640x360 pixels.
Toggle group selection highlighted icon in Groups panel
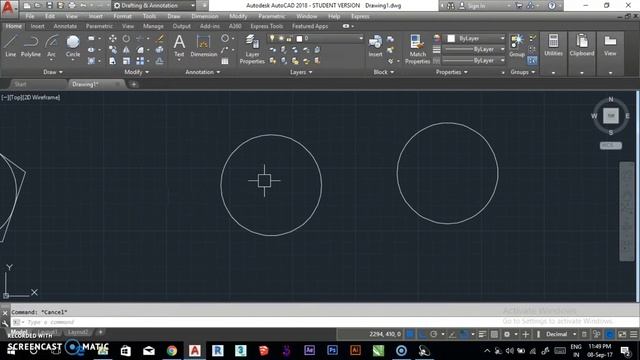(532, 60)
